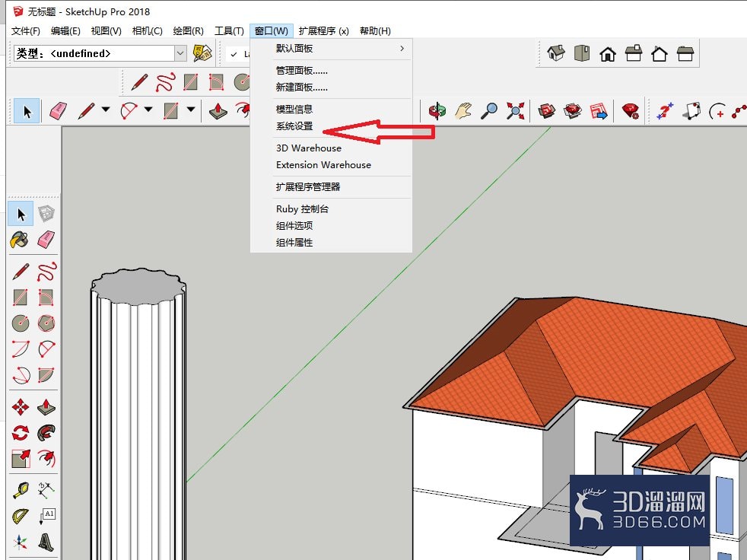Select the Axes tool

coord(20,542)
